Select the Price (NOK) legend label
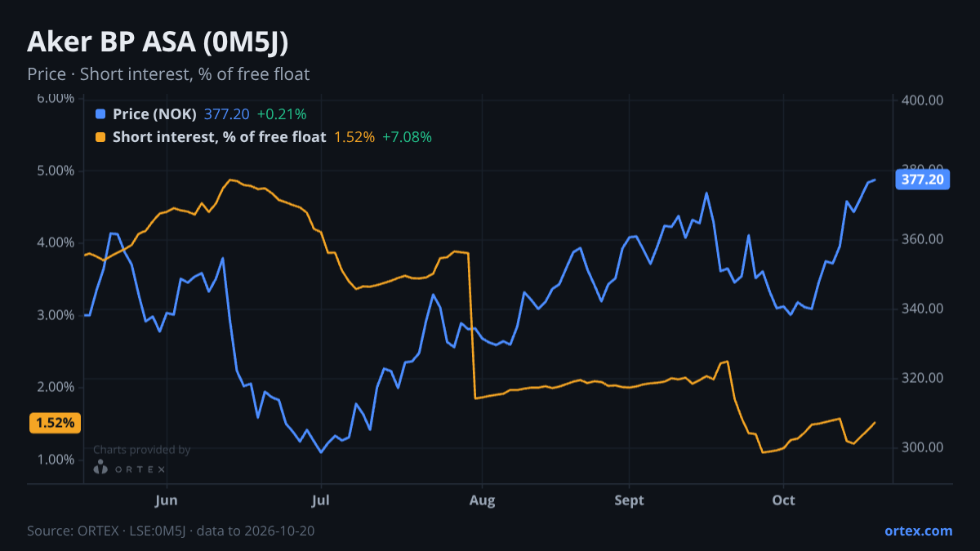980x551 pixels. point(154,114)
